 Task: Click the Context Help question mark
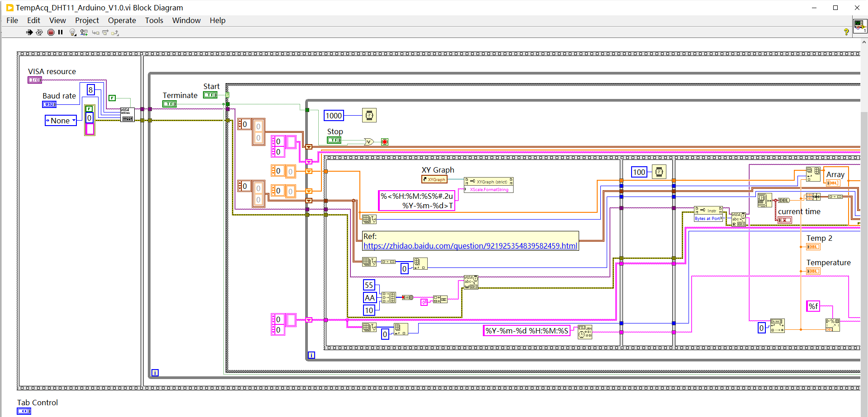point(846,32)
